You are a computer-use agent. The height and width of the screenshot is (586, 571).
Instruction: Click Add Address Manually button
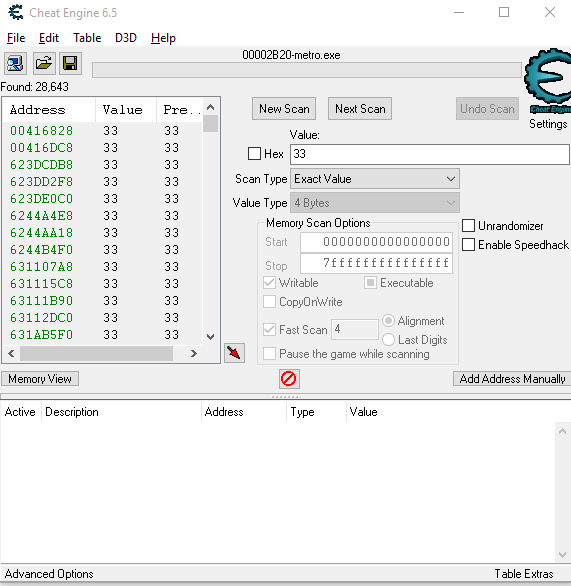512,379
